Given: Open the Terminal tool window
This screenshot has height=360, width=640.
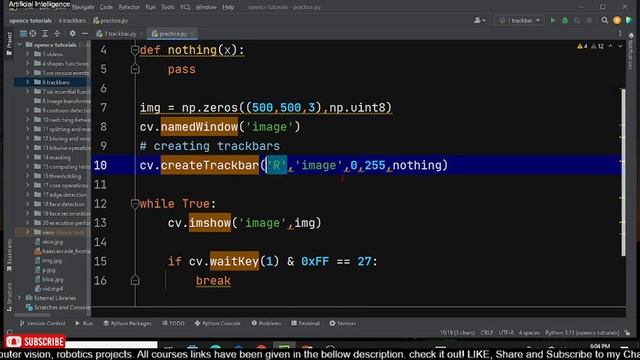Looking at the screenshot, I should coord(305,323).
